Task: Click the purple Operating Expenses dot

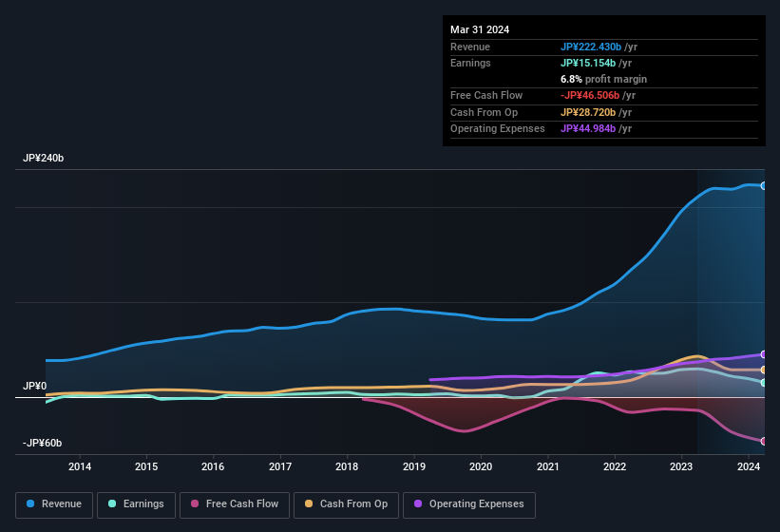Action: click(x=419, y=504)
